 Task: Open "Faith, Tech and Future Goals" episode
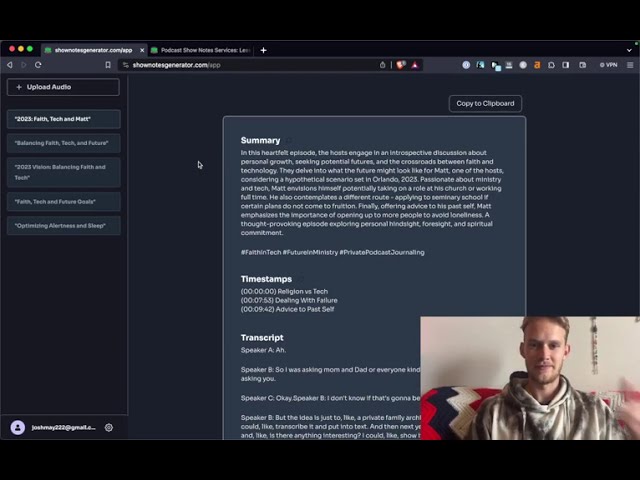64,202
